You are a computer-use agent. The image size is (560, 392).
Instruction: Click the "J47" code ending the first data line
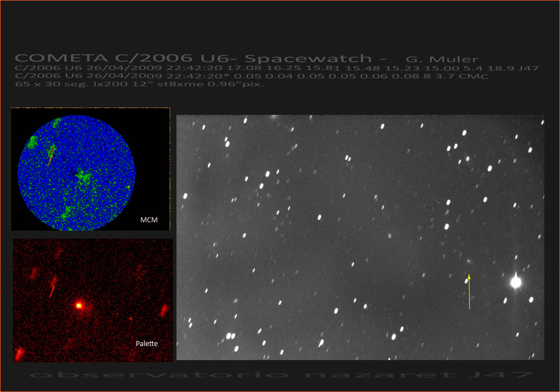tap(529, 68)
